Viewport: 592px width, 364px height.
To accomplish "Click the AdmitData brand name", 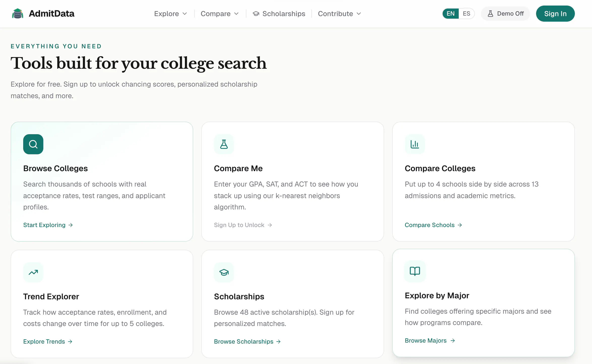I will pyautogui.click(x=52, y=14).
